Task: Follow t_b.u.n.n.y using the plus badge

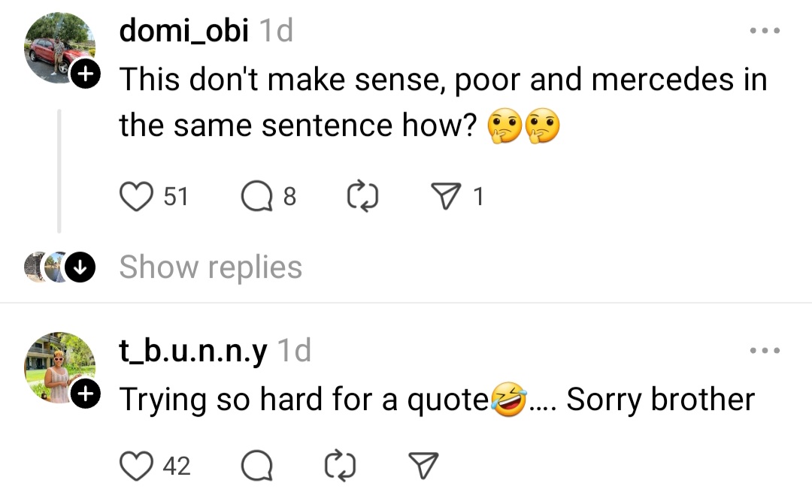Action: tap(86, 394)
